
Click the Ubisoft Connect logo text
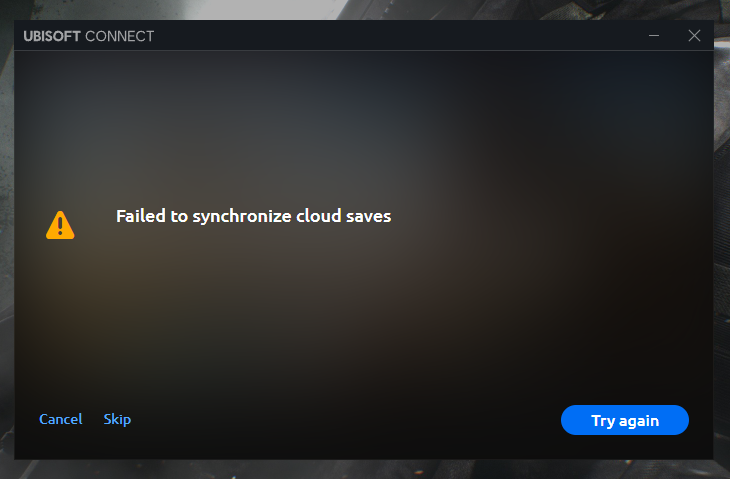89,37
